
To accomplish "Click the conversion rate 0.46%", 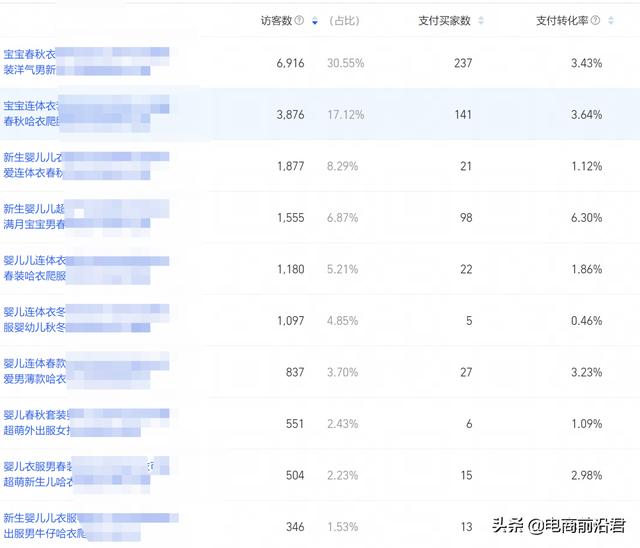I will click(x=586, y=321).
